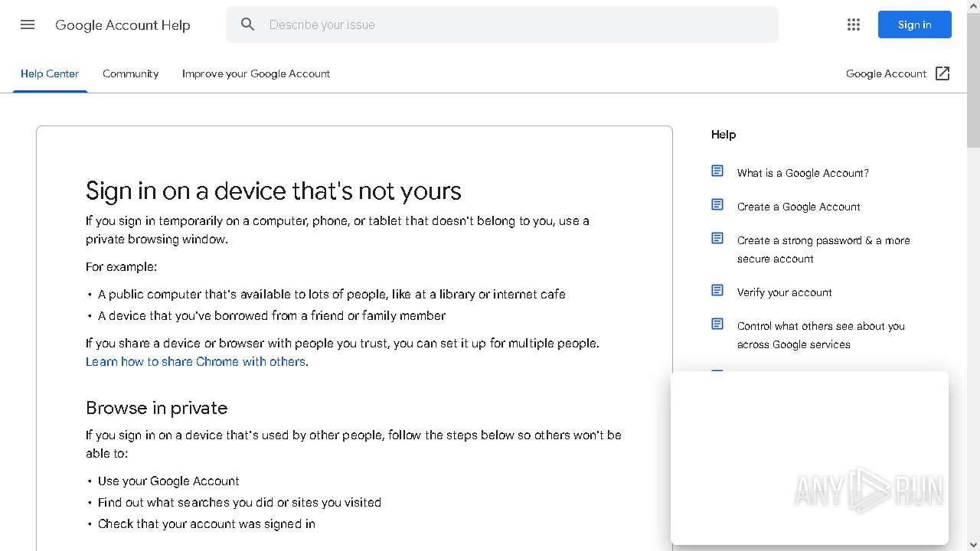
Task: Click the Google Account external link icon
Action: click(x=943, y=73)
